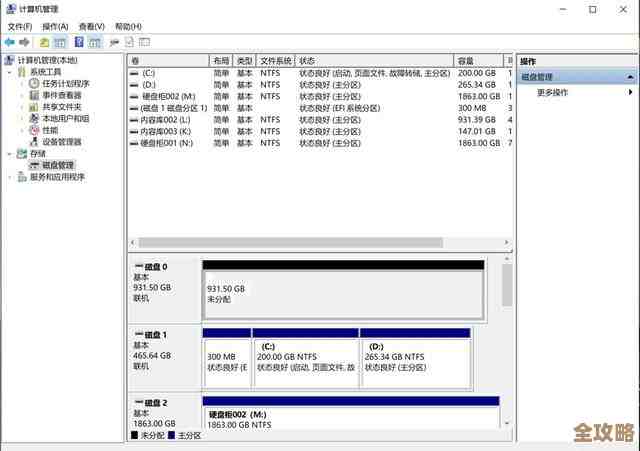The width and height of the screenshot is (640, 451).
Task: Select the (C:) volume row in the list
Action: pyautogui.click(x=320, y=73)
